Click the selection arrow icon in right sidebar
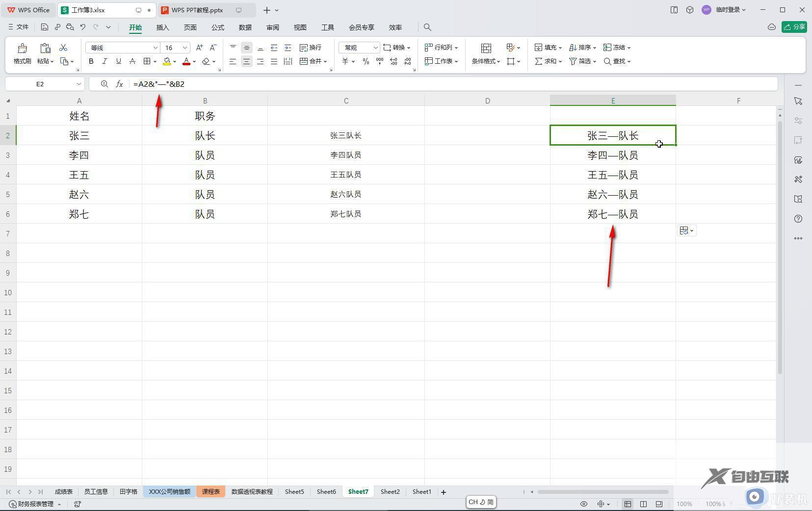Viewport: 812px width, 511px height. [x=798, y=101]
